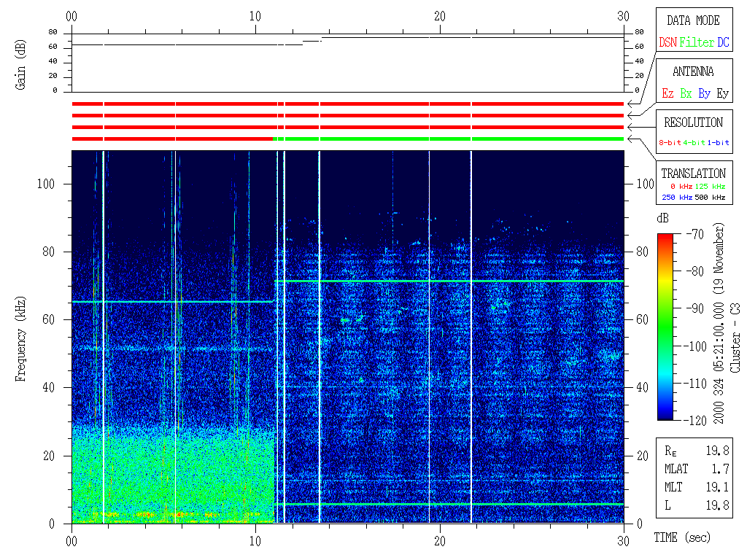
Task: Click the MLAT value in the orbit info box
Action: pos(721,469)
